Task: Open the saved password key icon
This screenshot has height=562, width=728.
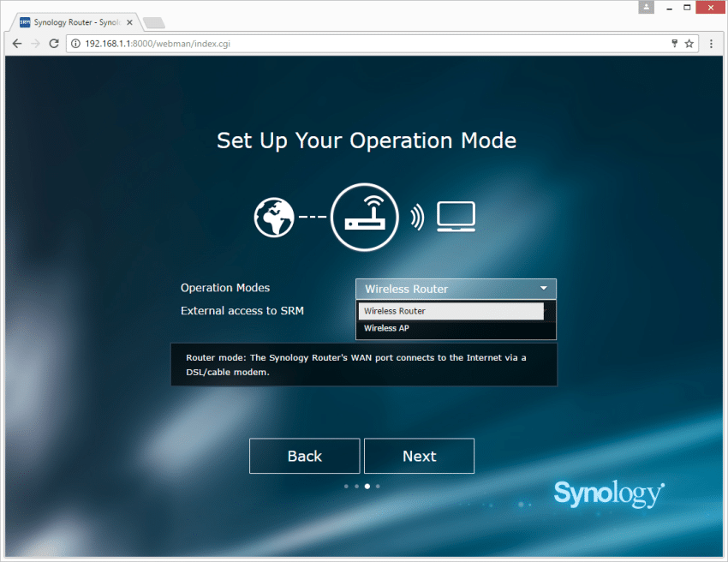Action: [x=675, y=44]
